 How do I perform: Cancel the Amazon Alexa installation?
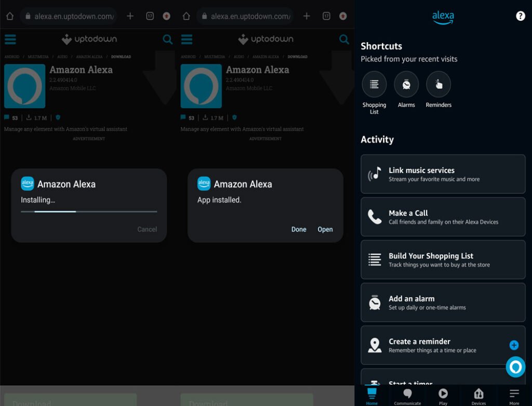tap(147, 229)
